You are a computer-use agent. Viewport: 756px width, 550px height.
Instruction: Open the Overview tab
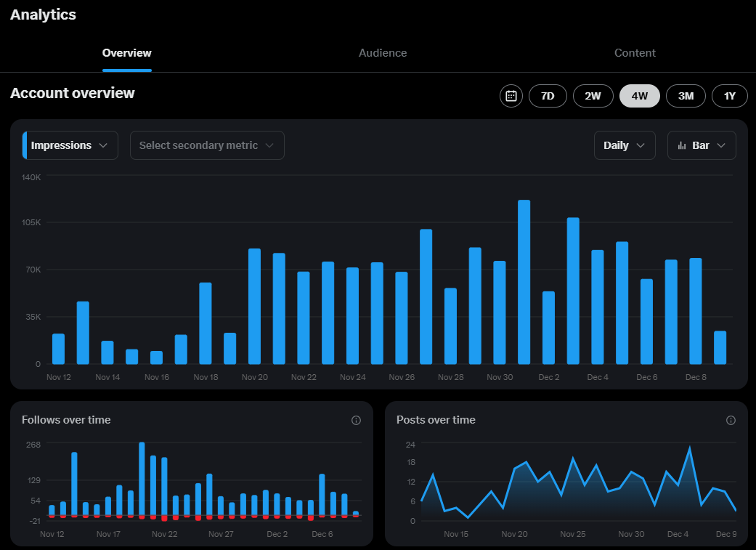pos(127,53)
